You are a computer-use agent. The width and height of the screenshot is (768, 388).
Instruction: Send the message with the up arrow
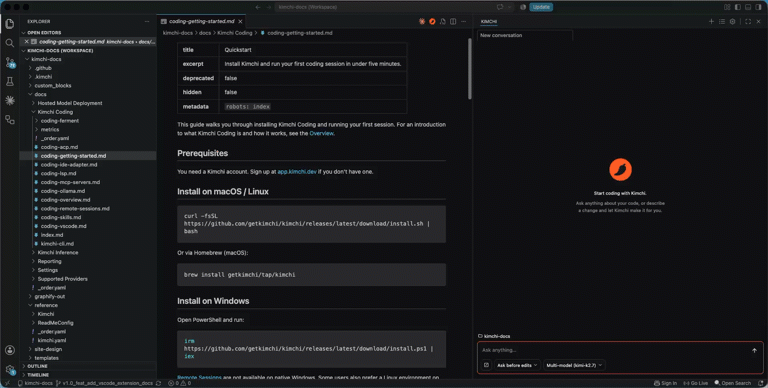click(754, 350)
